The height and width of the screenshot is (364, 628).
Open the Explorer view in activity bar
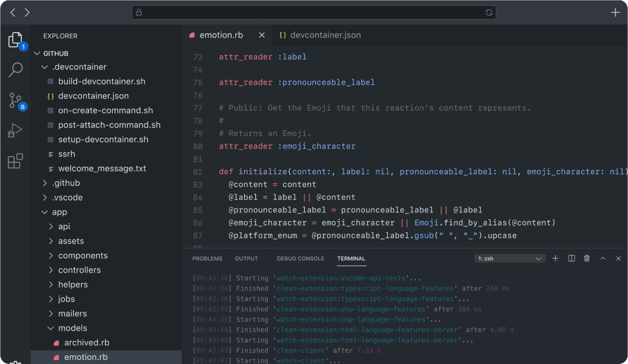tap(15, 40)
